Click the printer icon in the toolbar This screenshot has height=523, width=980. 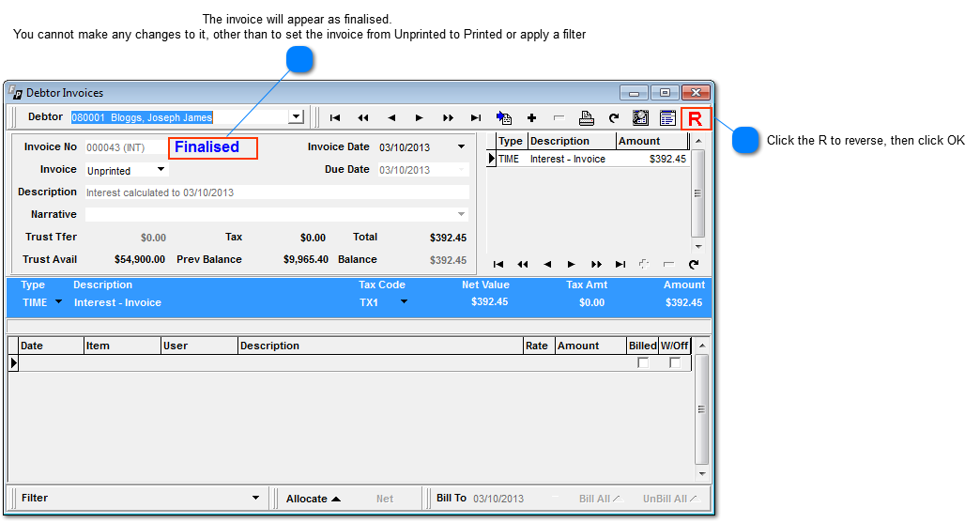(x=587, y=118)
